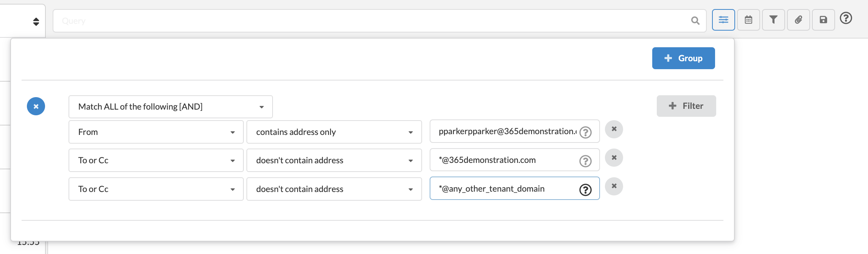Open the calendar date filter icon
This screenshot has width=868, height=254.
point(748,20)
